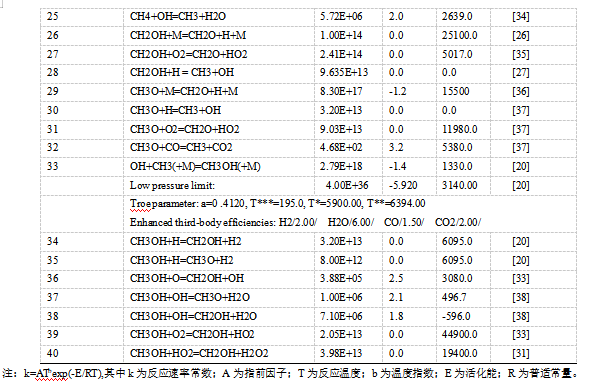Viewport: 589px width, 389px height.
Task: Click reaction CH3OH+H=CH2OH+H2
Action: (x=186, y=241)
